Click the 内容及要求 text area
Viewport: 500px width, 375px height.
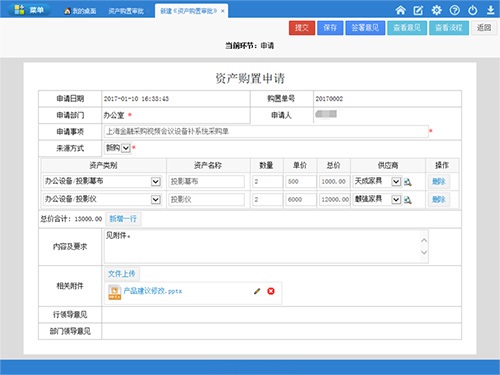[x=266, y=246]
